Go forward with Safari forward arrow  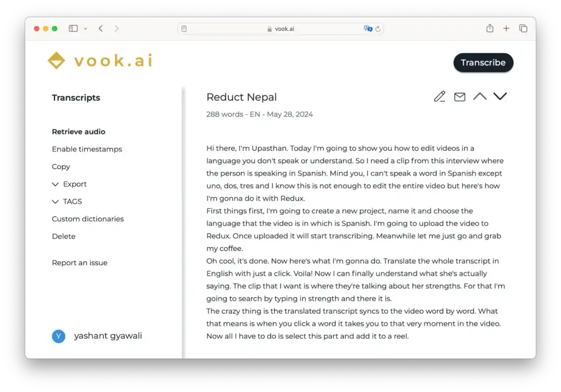pyautogui.click(x=116, y=29)
